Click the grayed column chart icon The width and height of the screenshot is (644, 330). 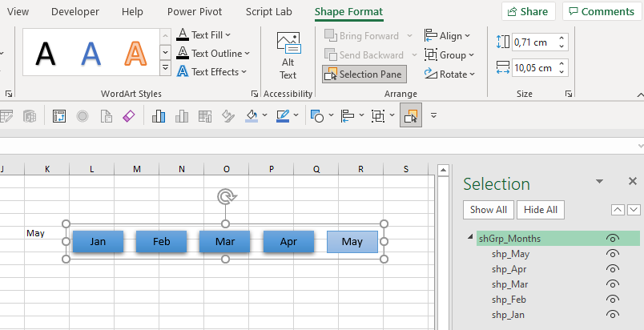pyautogui.click(x=182, y=116)
